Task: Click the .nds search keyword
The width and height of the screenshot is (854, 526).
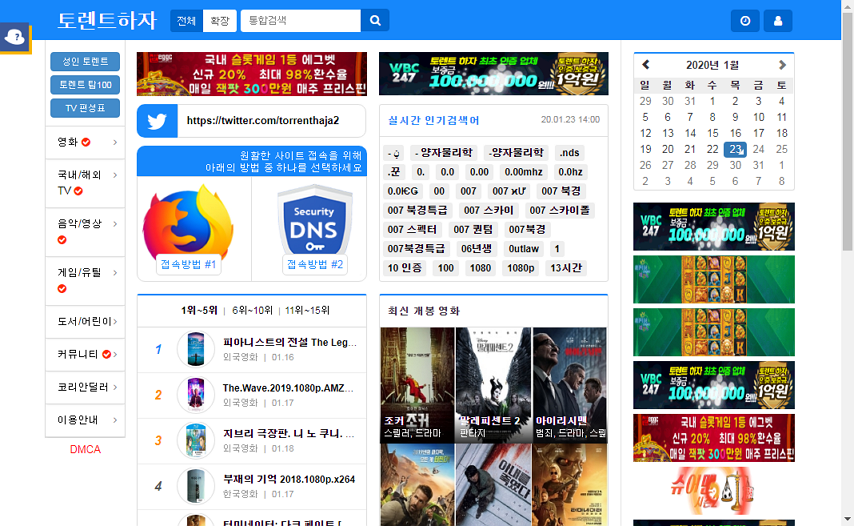Action: [x=569, y=153]
